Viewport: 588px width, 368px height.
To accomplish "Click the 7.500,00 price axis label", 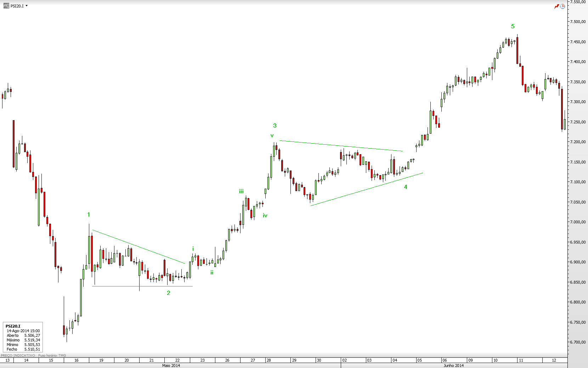I will coord(578,22).
